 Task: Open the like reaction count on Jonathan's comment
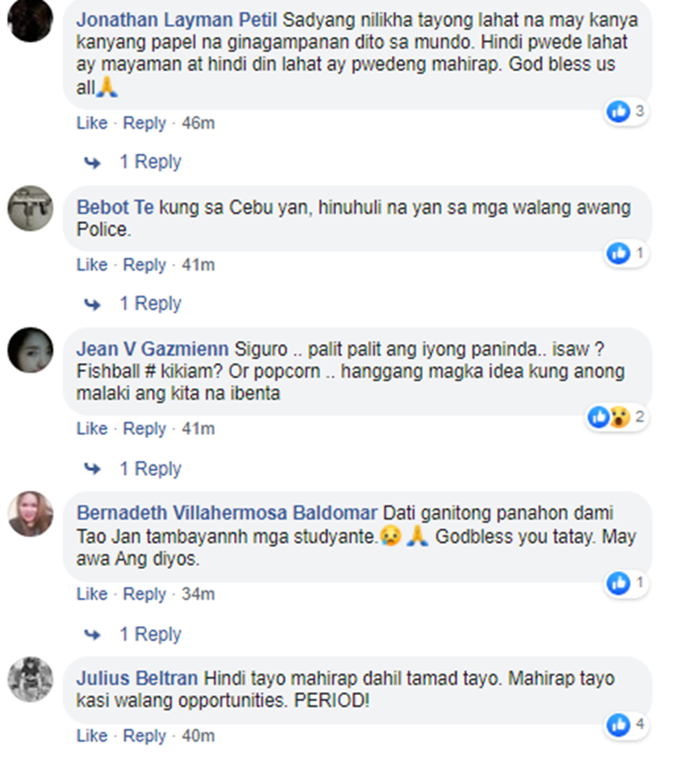coord(625,112)
